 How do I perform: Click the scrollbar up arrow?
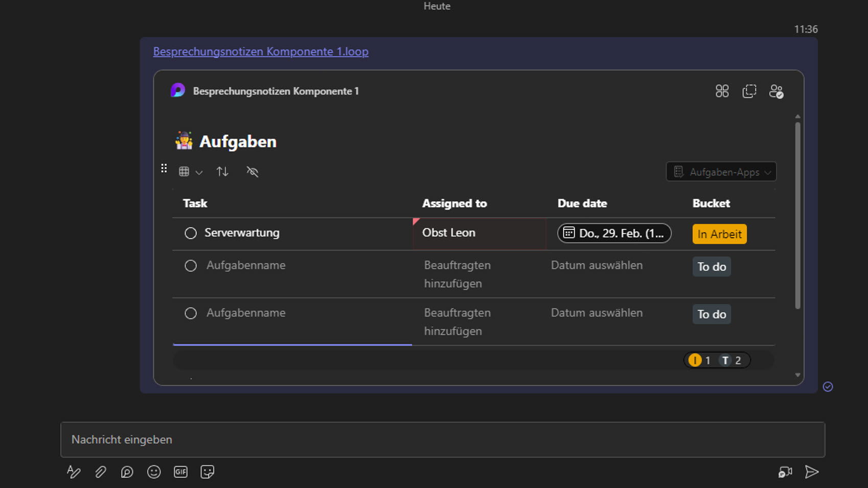pyautogui.click(x=797, y=117)
